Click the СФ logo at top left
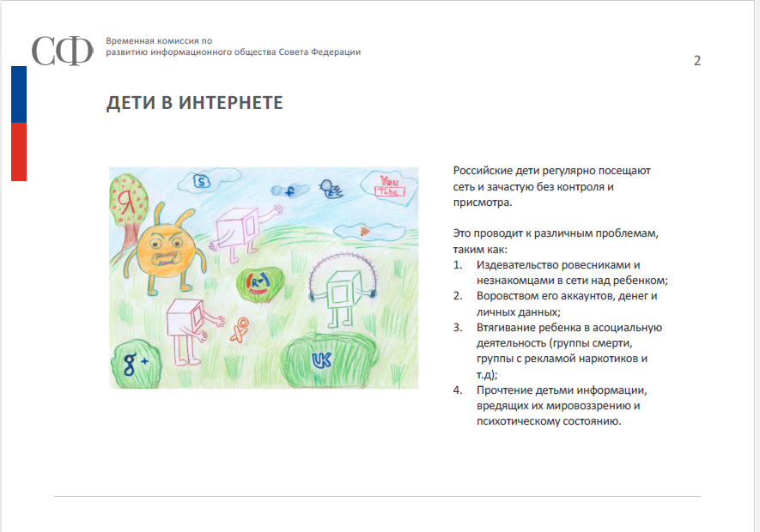This screenshot has height=532, width=760. [x=62, y=51]
